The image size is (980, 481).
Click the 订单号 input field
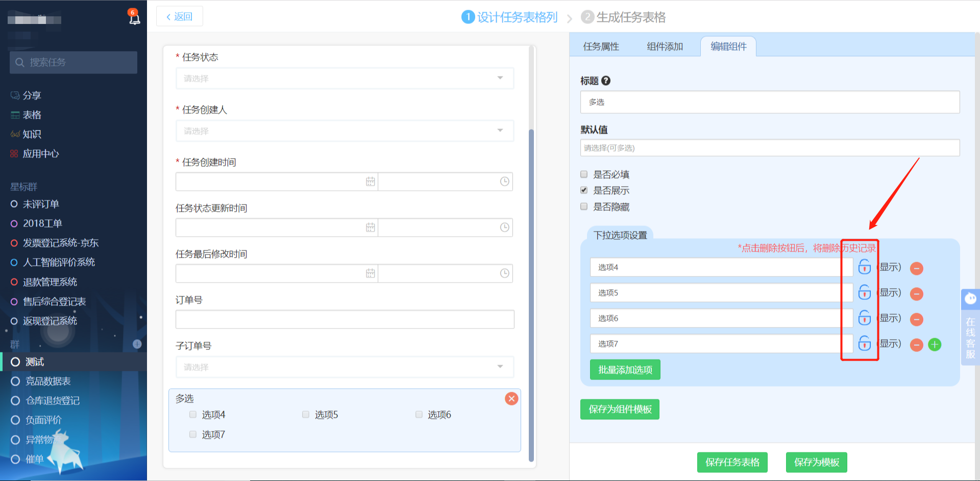345,319
